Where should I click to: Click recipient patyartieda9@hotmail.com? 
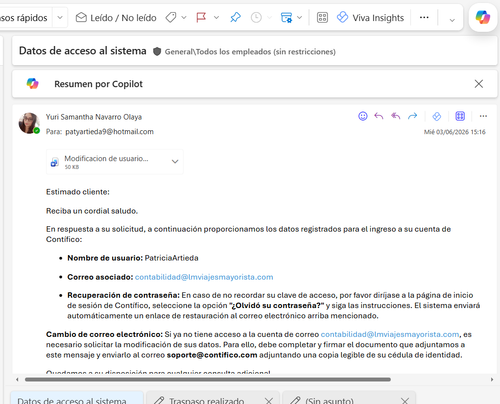tap(109, 132)
